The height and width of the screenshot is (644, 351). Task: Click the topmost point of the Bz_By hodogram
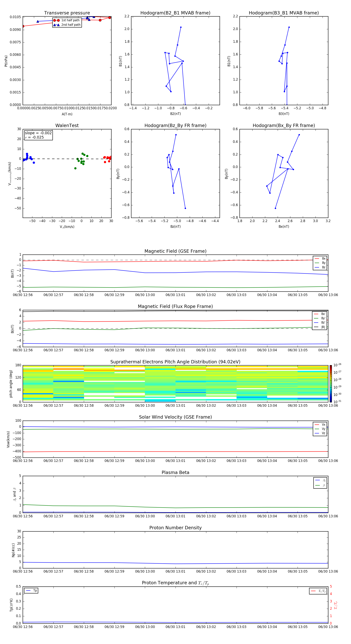176,135
